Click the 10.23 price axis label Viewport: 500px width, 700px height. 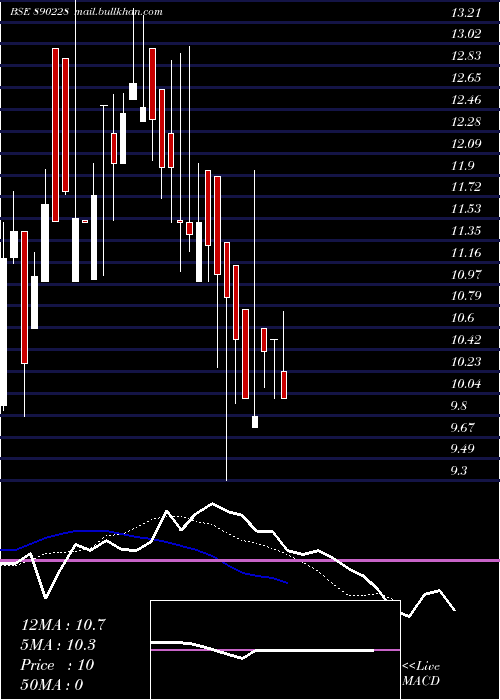point(466,362)
